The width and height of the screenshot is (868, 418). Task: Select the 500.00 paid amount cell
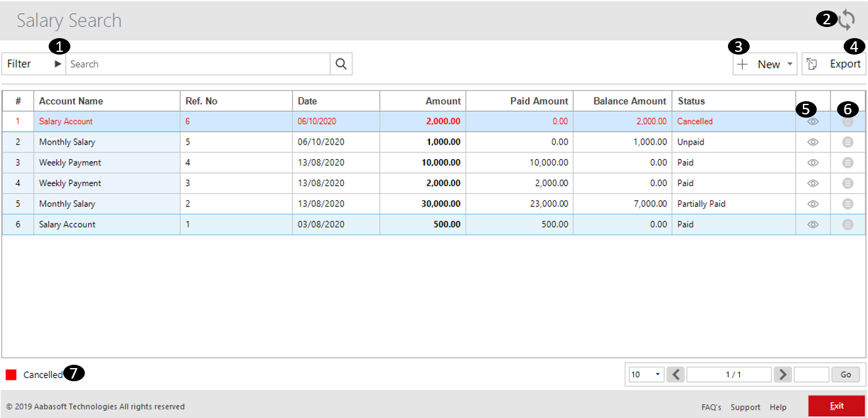coord(519,224)
